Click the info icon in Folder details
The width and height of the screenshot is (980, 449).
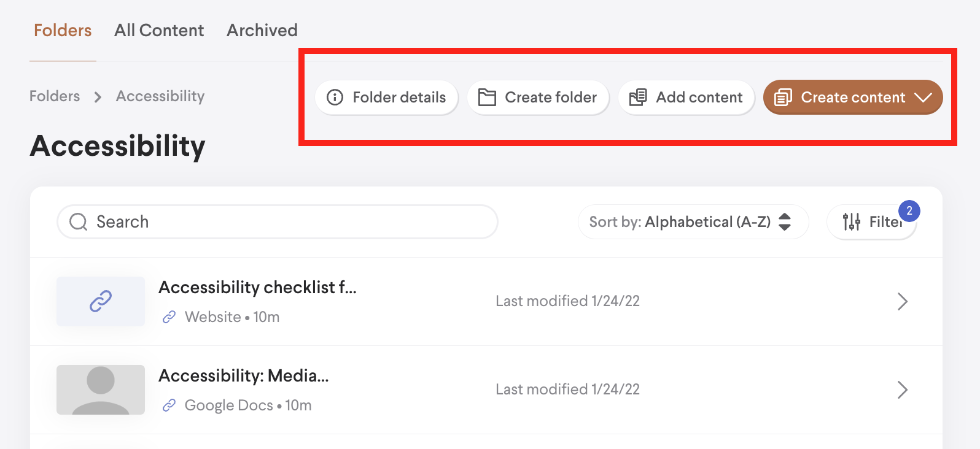click(335, 98)
